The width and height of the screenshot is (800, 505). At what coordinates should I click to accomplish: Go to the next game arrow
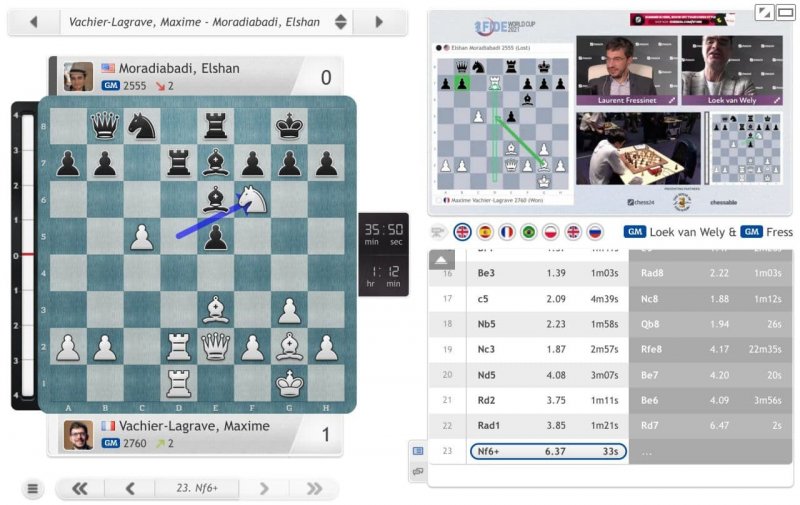pyautogui.click(x=379, y=21)
